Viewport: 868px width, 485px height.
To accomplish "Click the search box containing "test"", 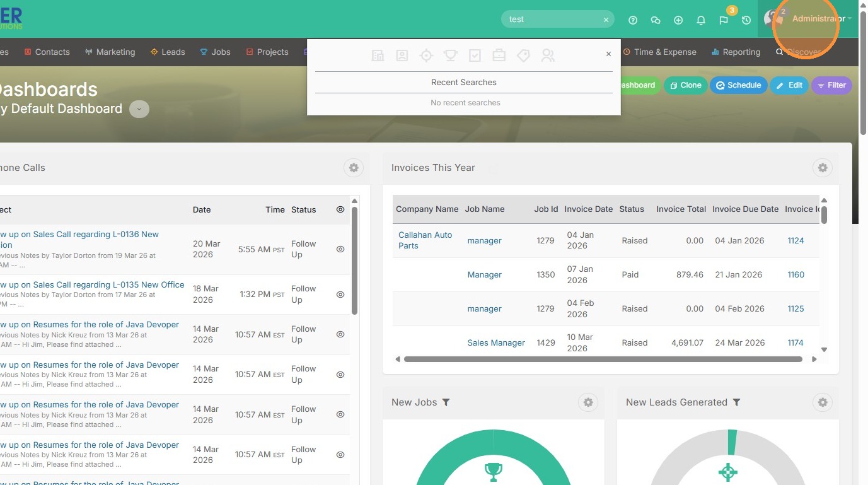I will [558, 20].
